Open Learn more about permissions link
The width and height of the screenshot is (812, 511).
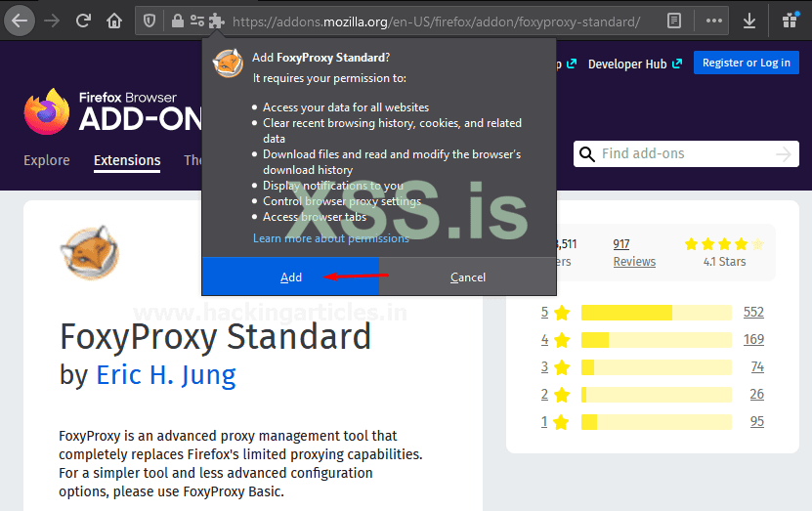tap(331, 238)
